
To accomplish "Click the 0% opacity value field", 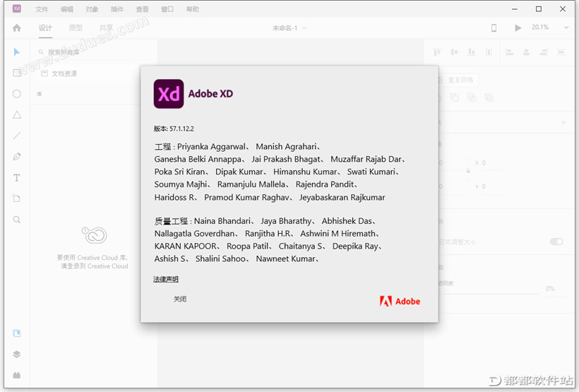I will tap(550, 289).
